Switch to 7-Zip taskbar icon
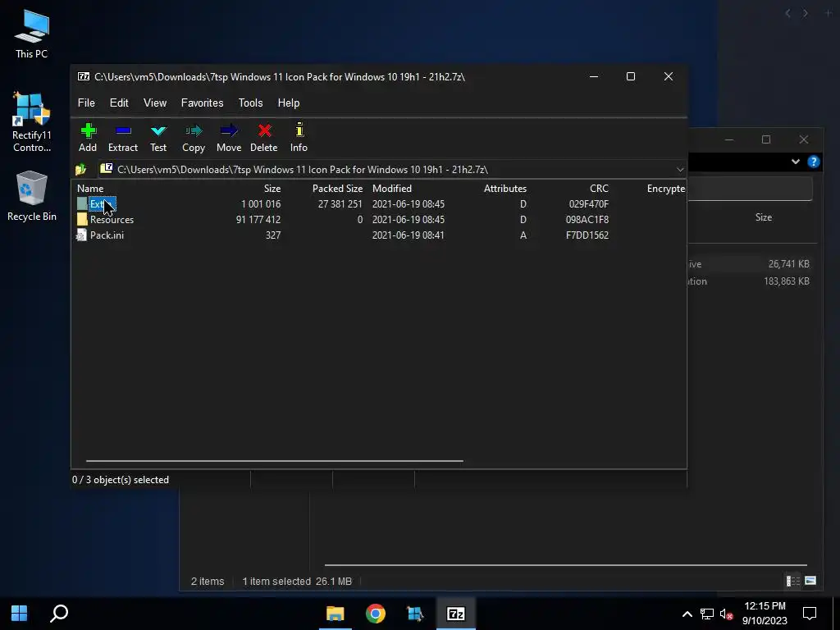The width and height of the screenshot is (840, 630). [x=456, y=614]
